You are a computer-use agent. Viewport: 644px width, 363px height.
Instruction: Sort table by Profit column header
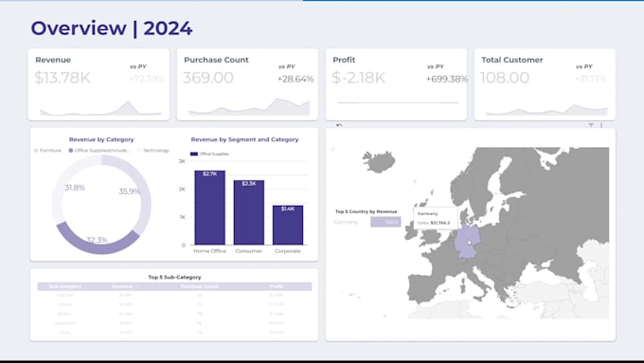coord(276,286)
